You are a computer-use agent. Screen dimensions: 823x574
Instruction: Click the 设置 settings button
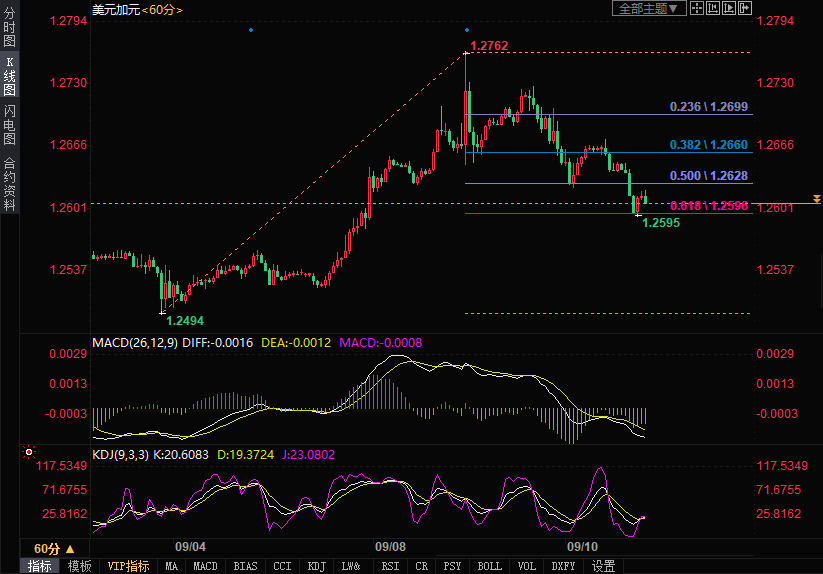603,566
